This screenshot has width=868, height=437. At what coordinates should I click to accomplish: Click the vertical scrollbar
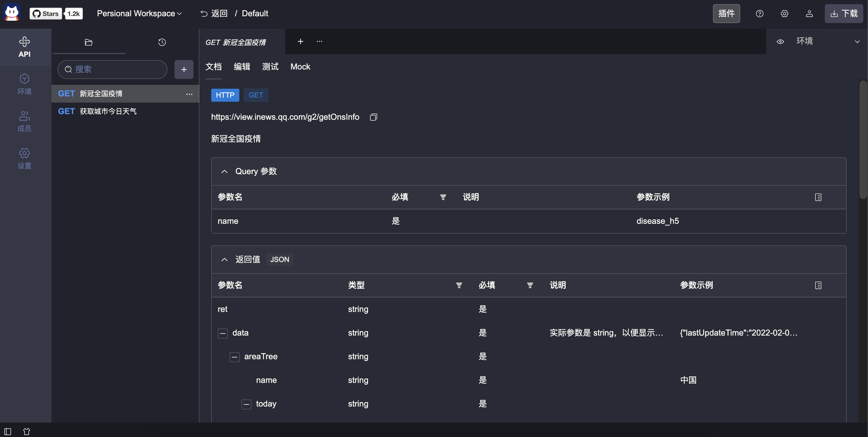pyautogui.click(x=863, y=139)
